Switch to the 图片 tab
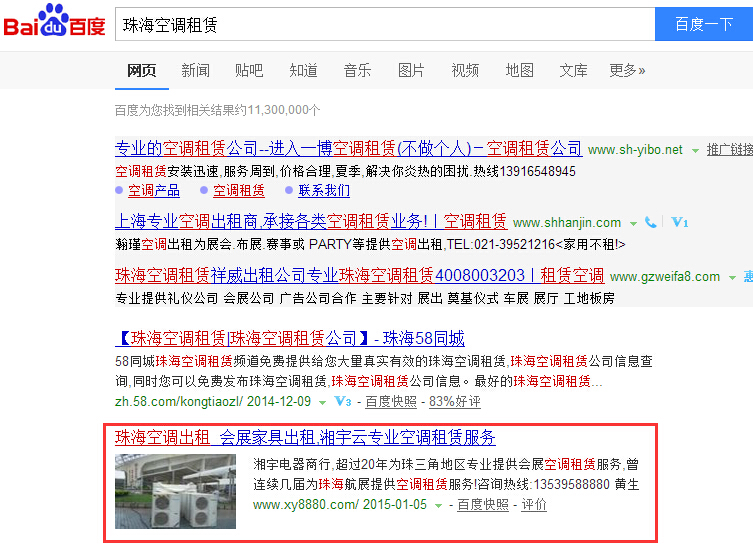This screenshot has width=753, height=546. click(x=411, y=71)
